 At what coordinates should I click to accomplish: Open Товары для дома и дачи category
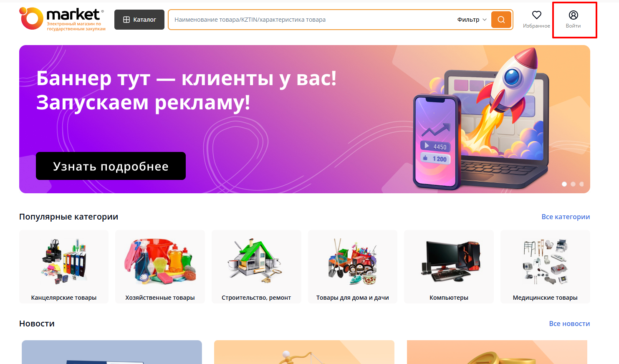coord(353,267)
